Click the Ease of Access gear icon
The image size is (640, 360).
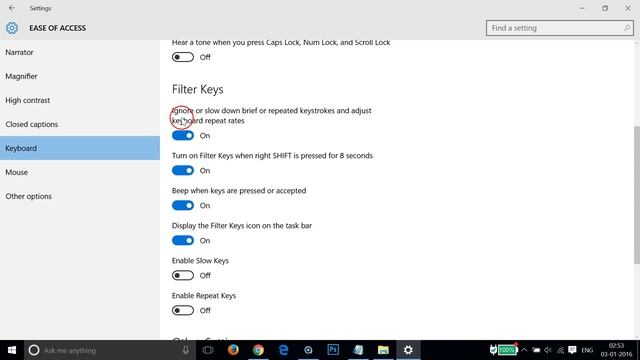pos(12,28)
